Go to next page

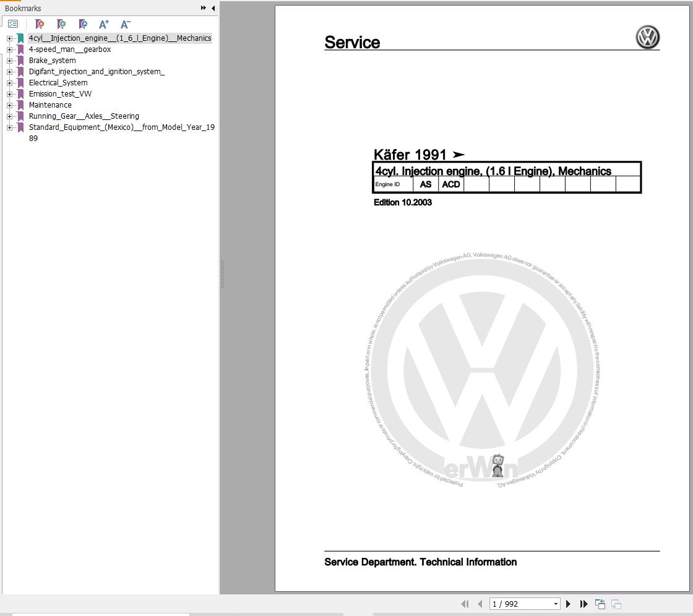(569, 604)
